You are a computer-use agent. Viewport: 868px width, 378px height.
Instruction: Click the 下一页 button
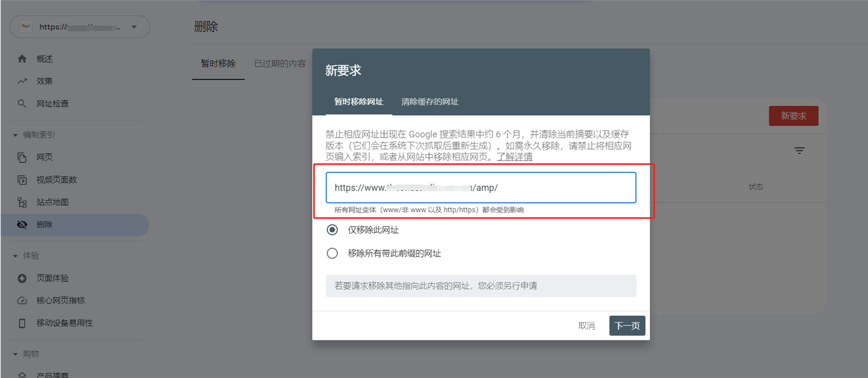click(627, 325)
